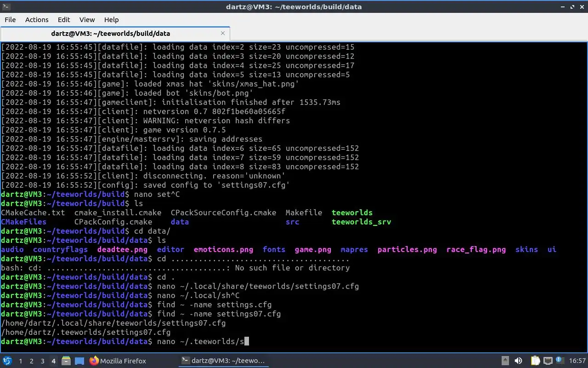Click the 'game version 0.7.5' log line
588x368 pixels.
click(x=113, y=130)
